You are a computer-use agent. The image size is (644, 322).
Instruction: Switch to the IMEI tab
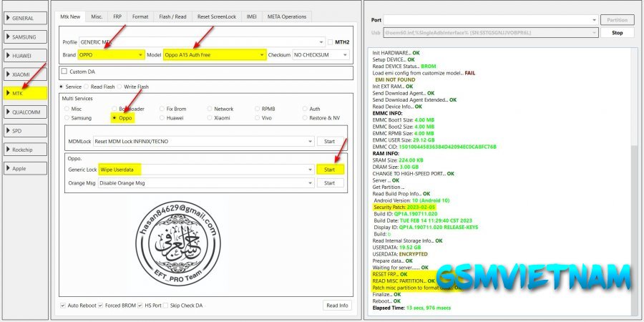click(x=252, y=17)
